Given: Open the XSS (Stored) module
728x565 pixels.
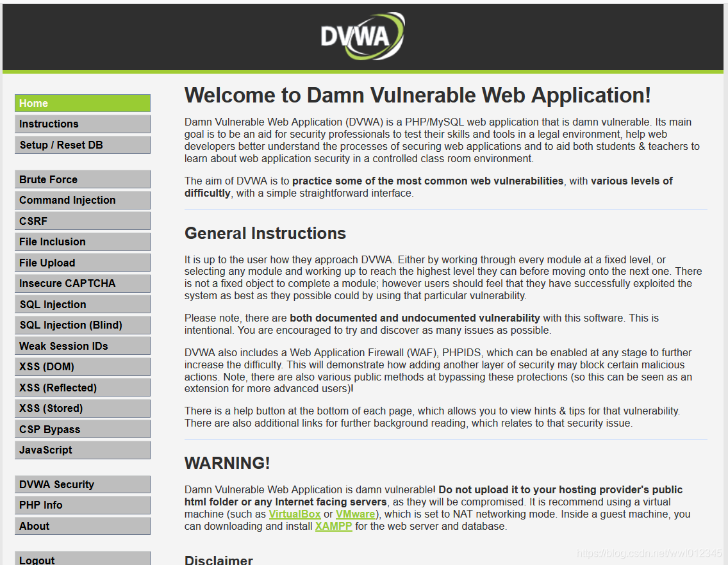Looking at the screenshot, I should [83, 408].
